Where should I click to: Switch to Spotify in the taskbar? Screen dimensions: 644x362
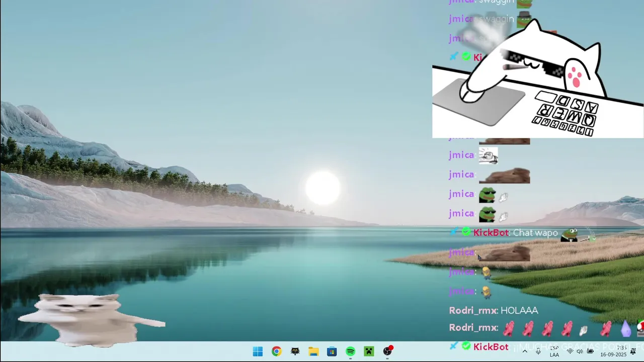[351, 351]
